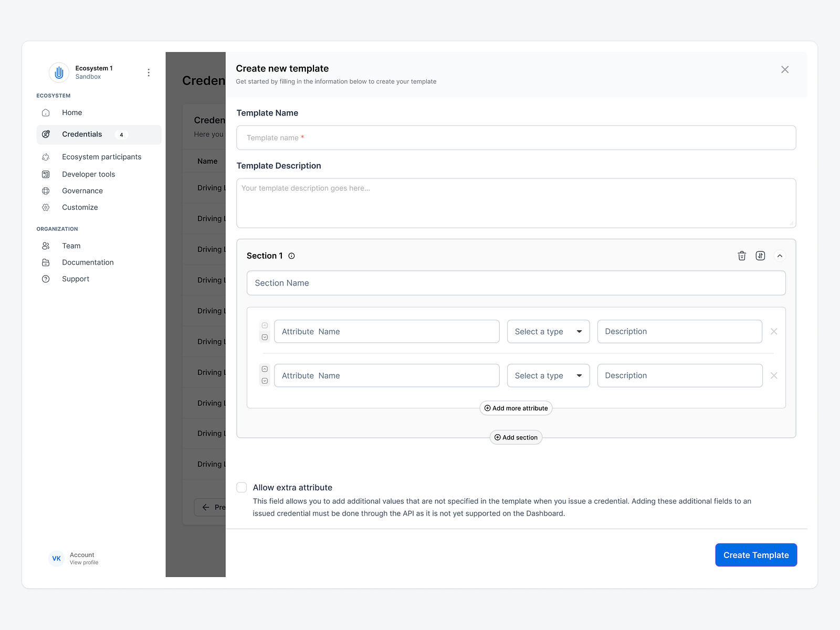Remove the first attribute row
The image size is (840, 630).
[773, 331]
